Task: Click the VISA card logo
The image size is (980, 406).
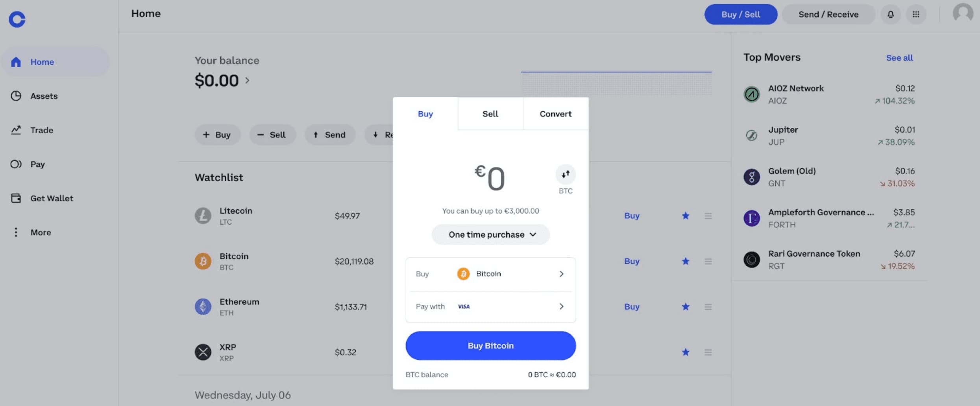Action: (x=464, y=306)
